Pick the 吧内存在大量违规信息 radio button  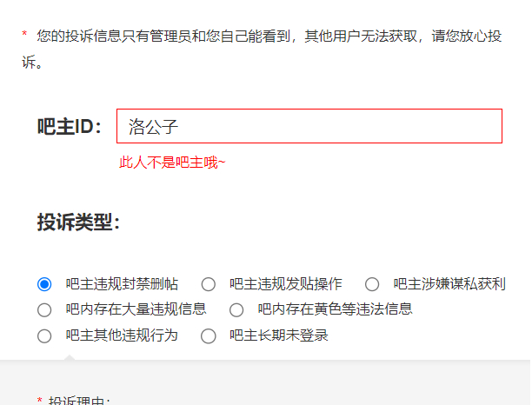pyautogui.click(x=44, y=310)
